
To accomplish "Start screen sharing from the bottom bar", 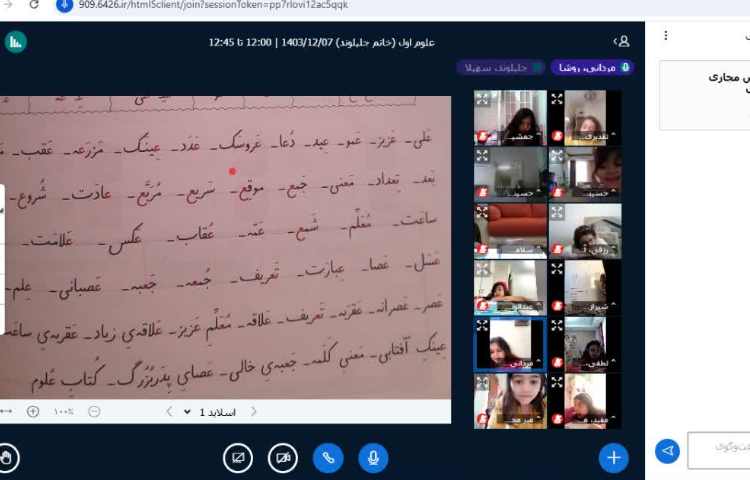I will click(238, 458).
